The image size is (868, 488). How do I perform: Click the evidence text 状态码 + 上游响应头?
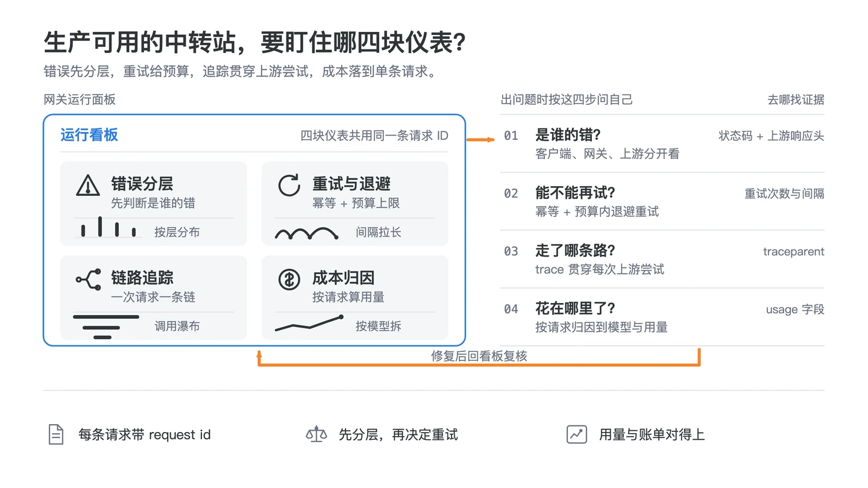click(772, 136)
